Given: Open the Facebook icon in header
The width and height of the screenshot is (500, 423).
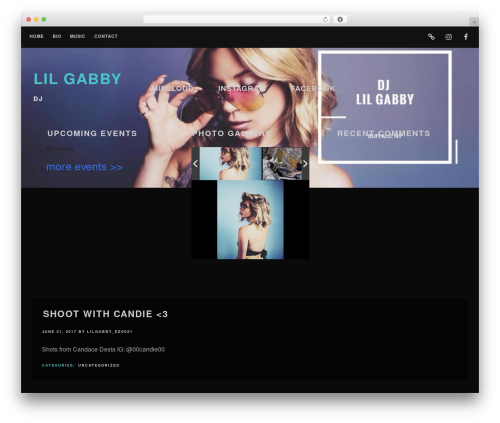Looking at the screenshot, I should point(466,37).
